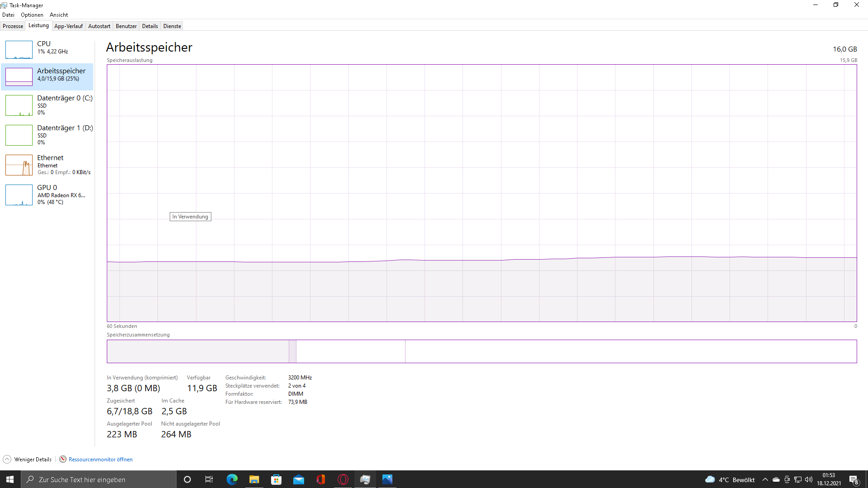Click Task-Manager icon in taskbar

365,479
